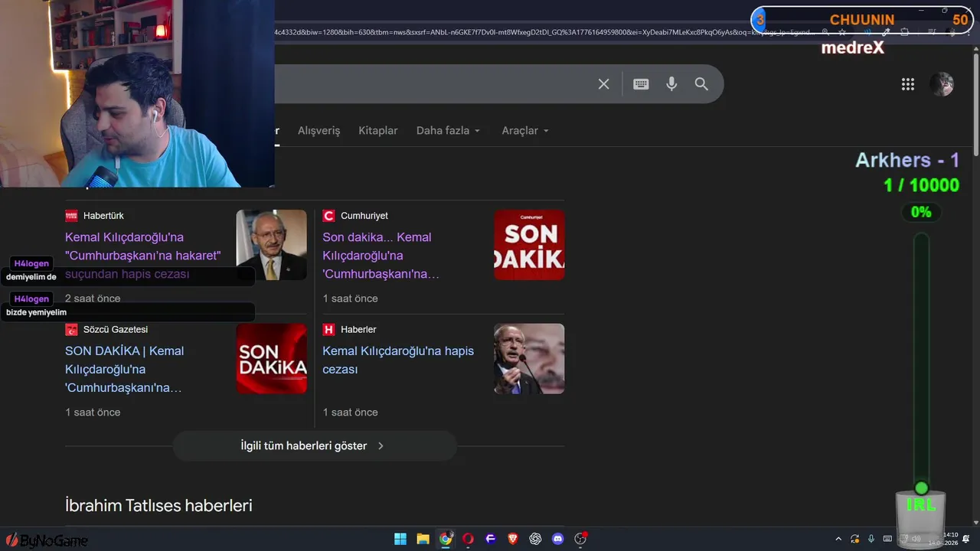Screen dimensions: 980x551
Task: Expand the Daha fazla dropdown
Action: (x=448, y=131)
